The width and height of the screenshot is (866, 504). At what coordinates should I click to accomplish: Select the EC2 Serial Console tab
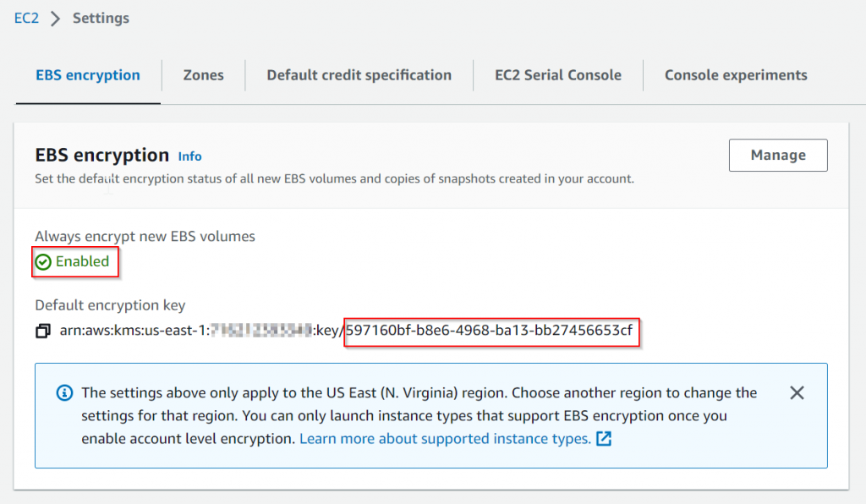(558, 75)
